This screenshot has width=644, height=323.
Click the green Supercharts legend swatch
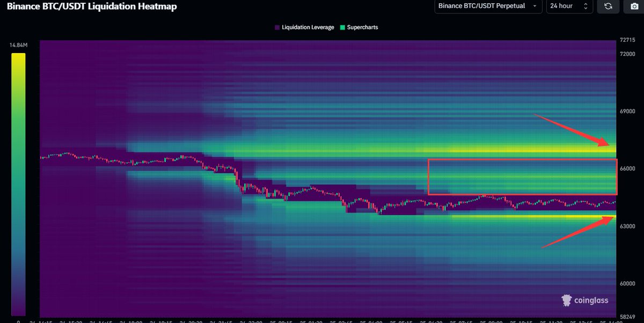(x=342, y=27)
